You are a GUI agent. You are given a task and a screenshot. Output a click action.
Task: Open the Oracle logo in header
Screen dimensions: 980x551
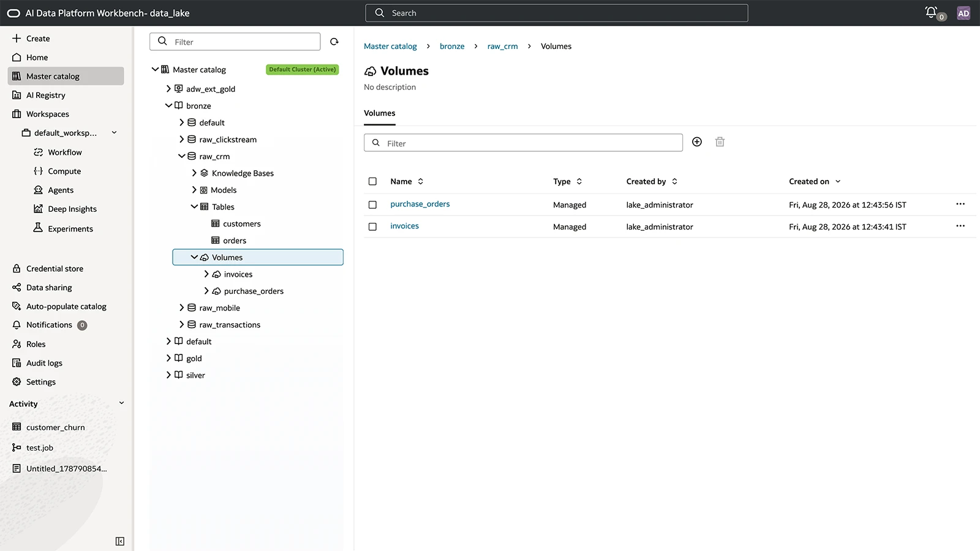click(x=13, y=13)
